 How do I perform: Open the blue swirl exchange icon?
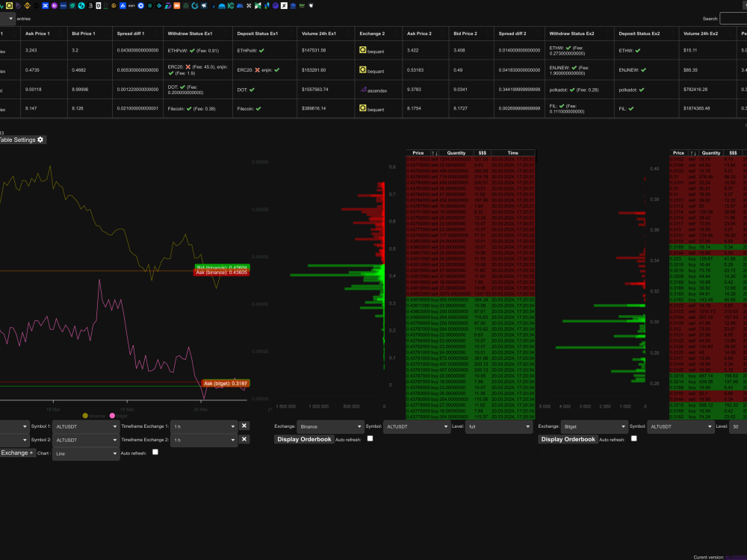195,6
